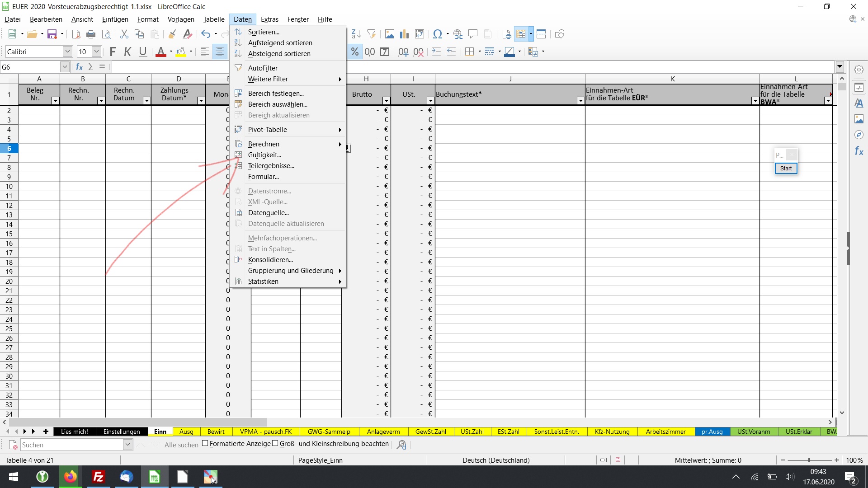Click the Print icon in toolbar
868x488 pixels.
pos(91,34)
